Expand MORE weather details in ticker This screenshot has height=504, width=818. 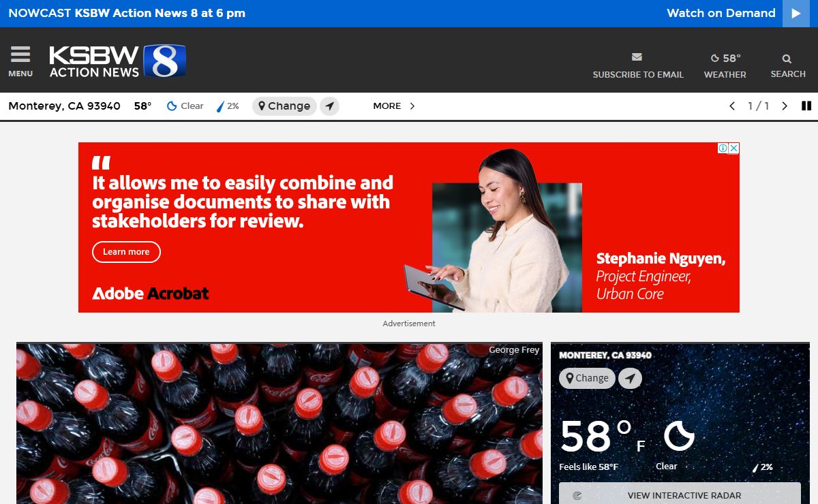[394, 106]
